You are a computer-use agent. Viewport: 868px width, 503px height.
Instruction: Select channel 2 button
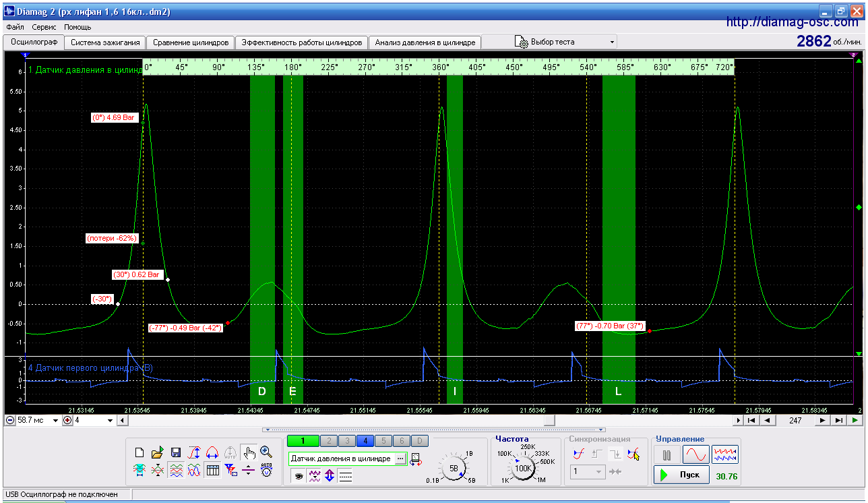pos(328,441)
